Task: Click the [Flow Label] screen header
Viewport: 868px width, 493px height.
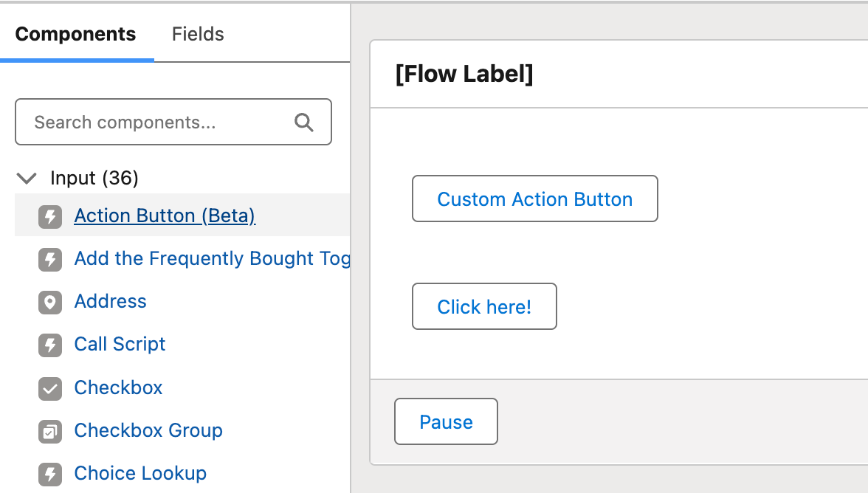Action: [x=464, y=75]
